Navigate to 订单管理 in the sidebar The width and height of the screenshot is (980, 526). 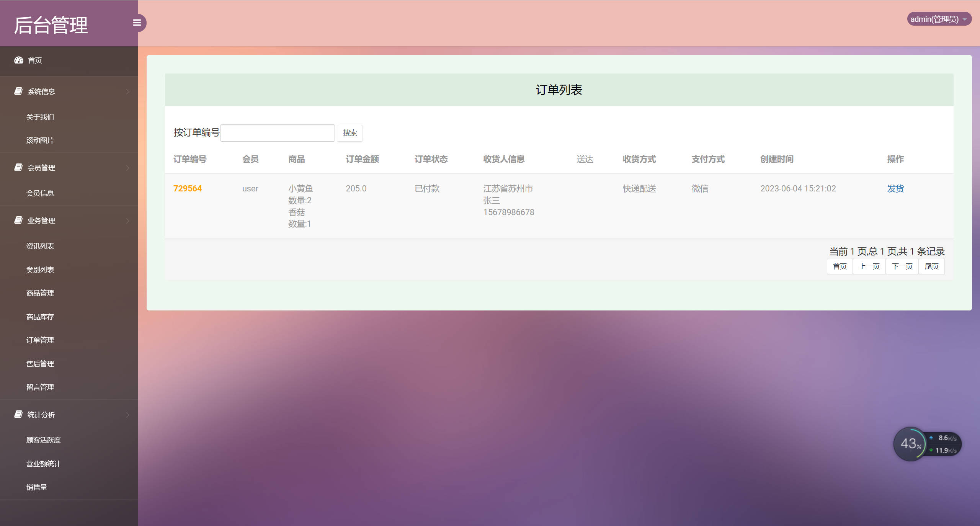click(40, 340)
